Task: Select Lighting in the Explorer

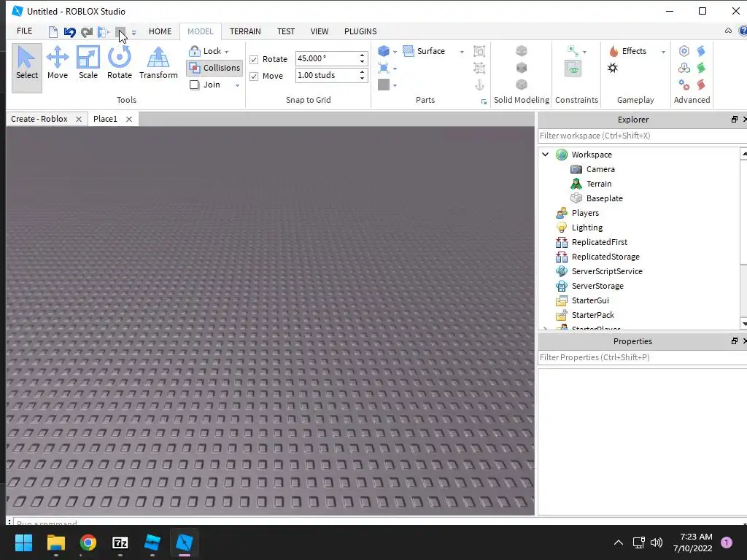Action: pyautogui.click(x=587, y=227)
